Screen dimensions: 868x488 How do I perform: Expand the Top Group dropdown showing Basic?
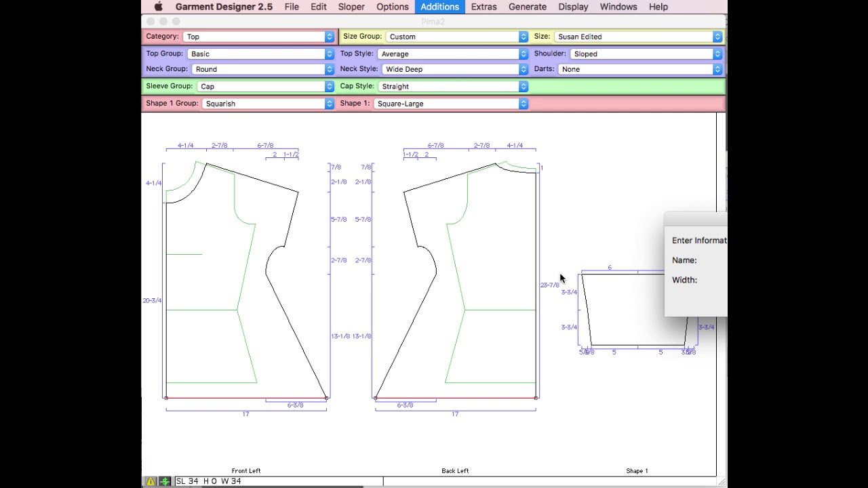pos(261,54)
